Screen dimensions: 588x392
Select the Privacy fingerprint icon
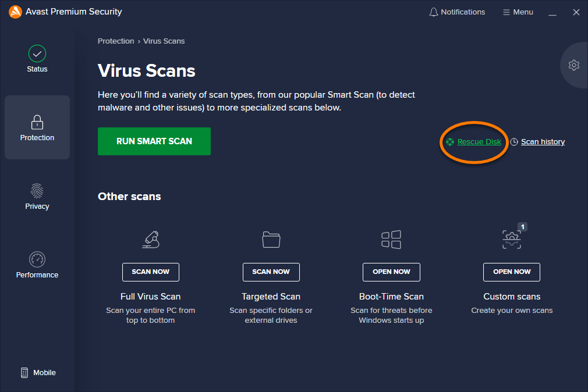(x=37, y=191)
